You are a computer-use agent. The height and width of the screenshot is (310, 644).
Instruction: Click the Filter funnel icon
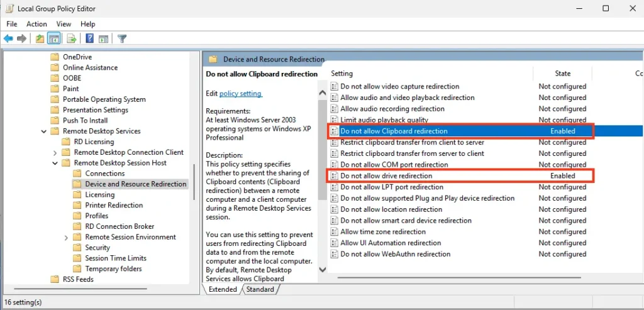[x=122, y=38]
